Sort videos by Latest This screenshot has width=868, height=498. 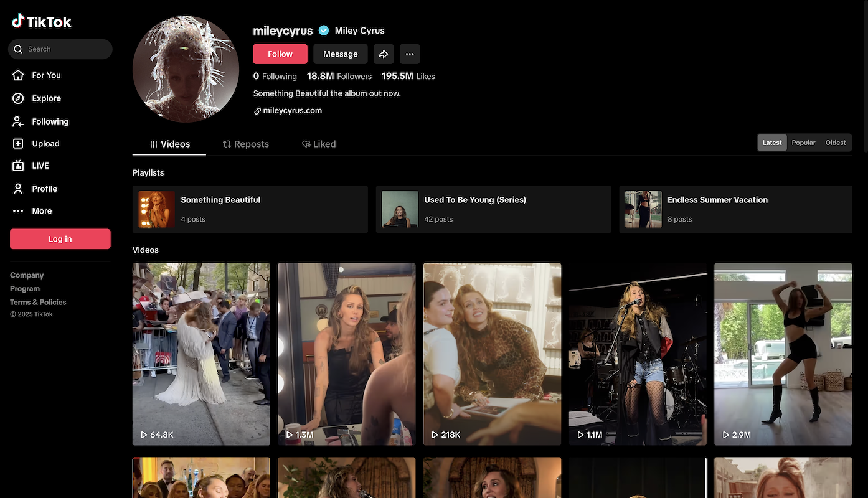tap(772, 143)
